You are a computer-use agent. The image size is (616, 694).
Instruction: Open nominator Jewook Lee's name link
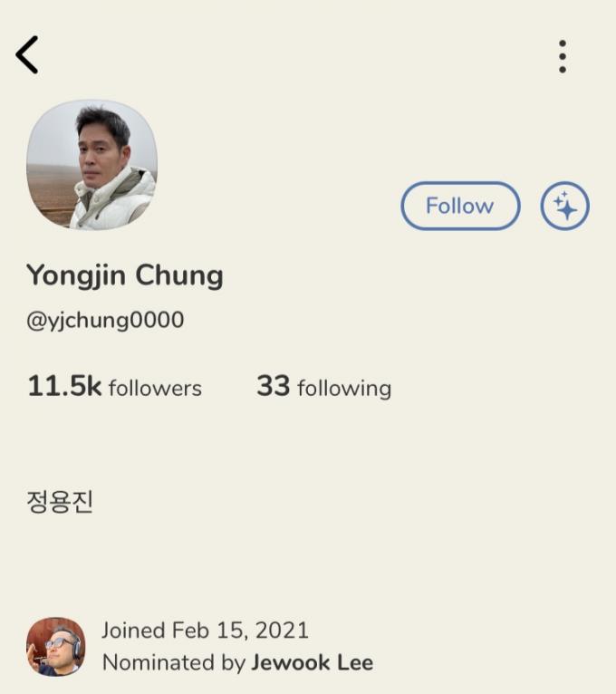(312, 662)
